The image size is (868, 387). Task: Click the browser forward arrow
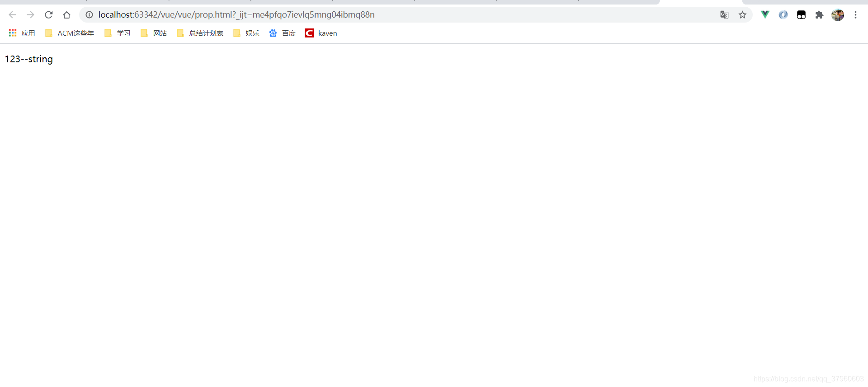point(30,15)
